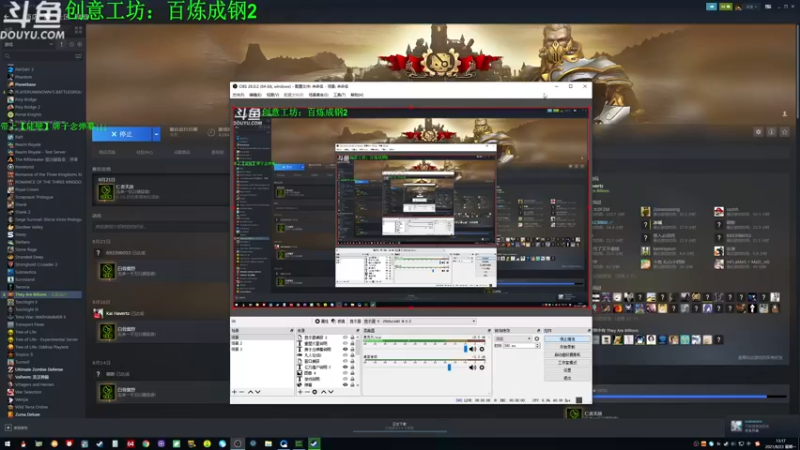This screenshot has height=450, width=800.
Task: Open settings gear for 麦克风/Aux audio track
Action: [x=482, y=349]
